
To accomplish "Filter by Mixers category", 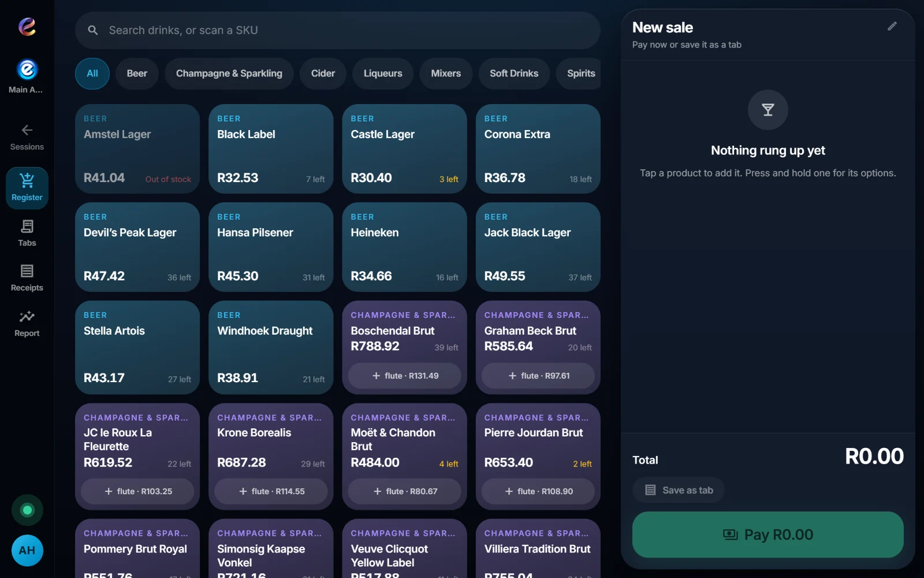I will [446, 73].
